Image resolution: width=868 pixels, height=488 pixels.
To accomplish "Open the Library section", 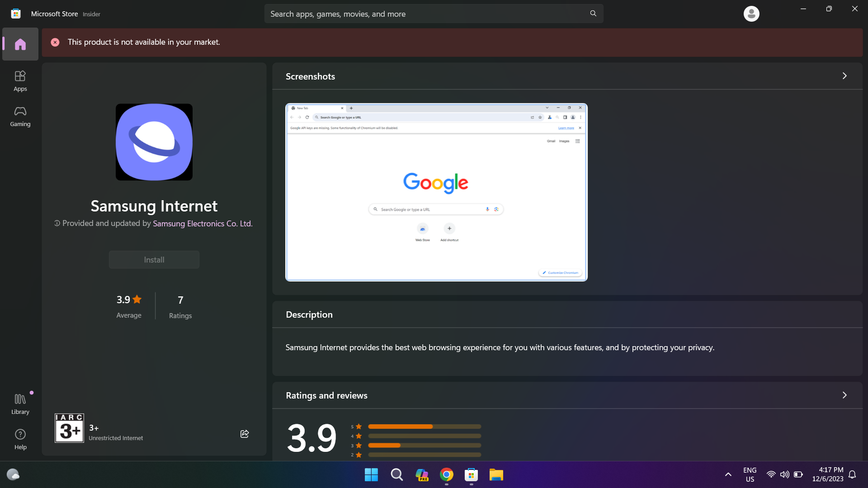I will point(20,403).
